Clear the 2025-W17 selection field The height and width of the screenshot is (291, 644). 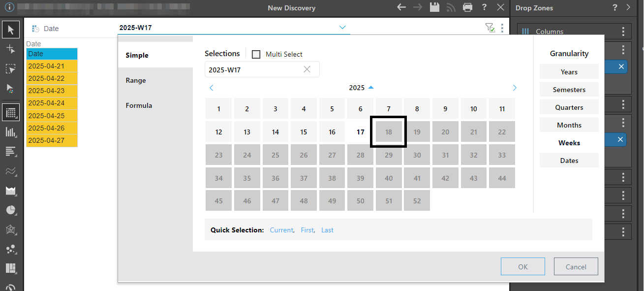pos(307,69)
